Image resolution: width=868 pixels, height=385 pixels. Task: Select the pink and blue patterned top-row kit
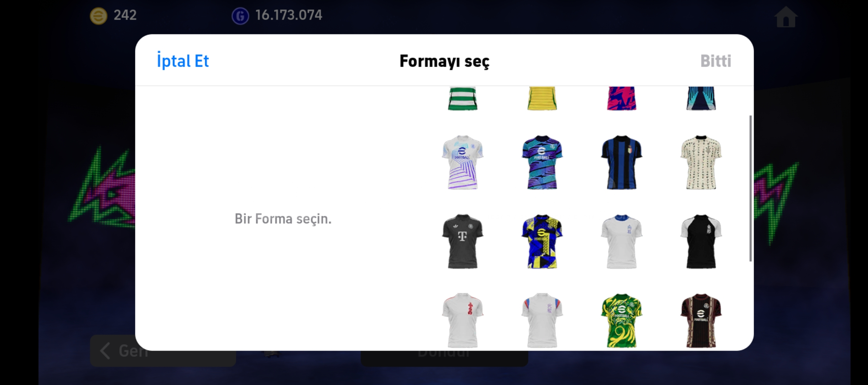[x=621, y=98]
